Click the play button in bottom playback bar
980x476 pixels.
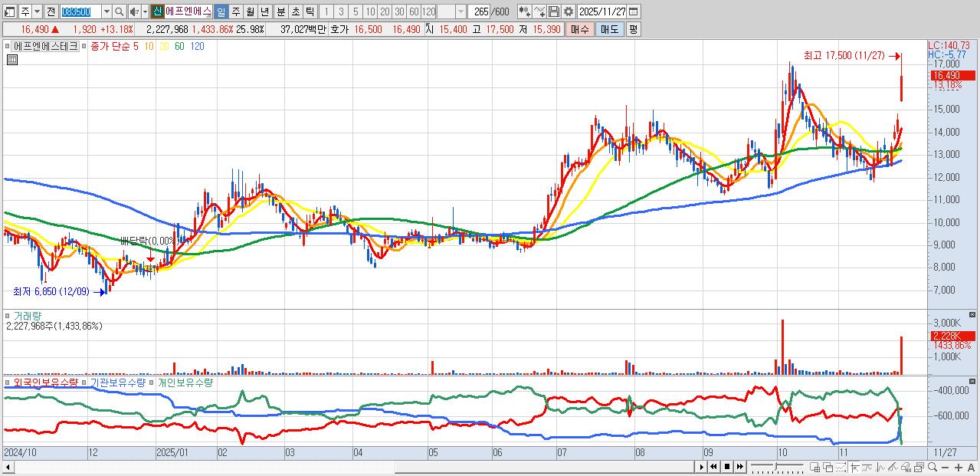(x=701, y=467)
